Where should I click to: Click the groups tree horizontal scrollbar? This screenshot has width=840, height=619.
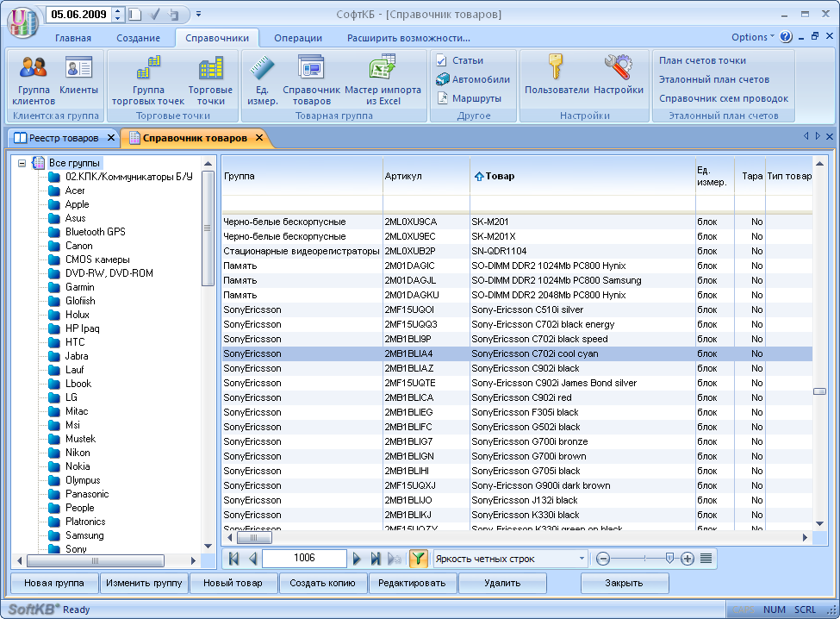[96, 560]
